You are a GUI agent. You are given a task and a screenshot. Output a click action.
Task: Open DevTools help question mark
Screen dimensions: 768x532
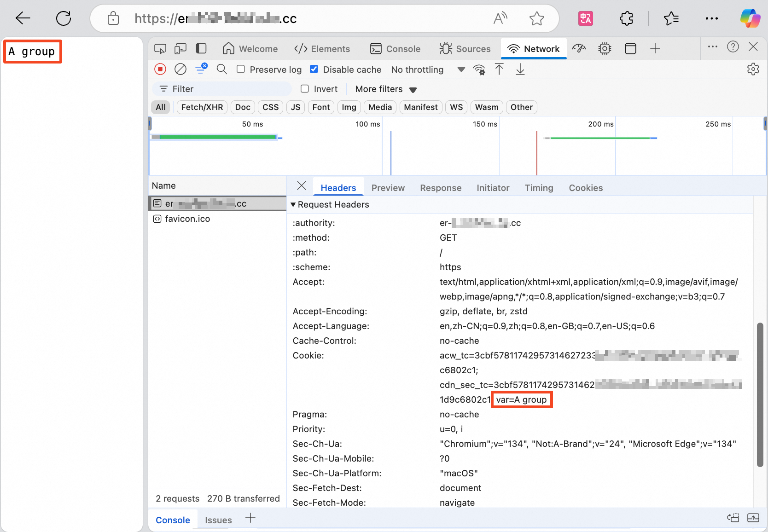click(733, 46)
